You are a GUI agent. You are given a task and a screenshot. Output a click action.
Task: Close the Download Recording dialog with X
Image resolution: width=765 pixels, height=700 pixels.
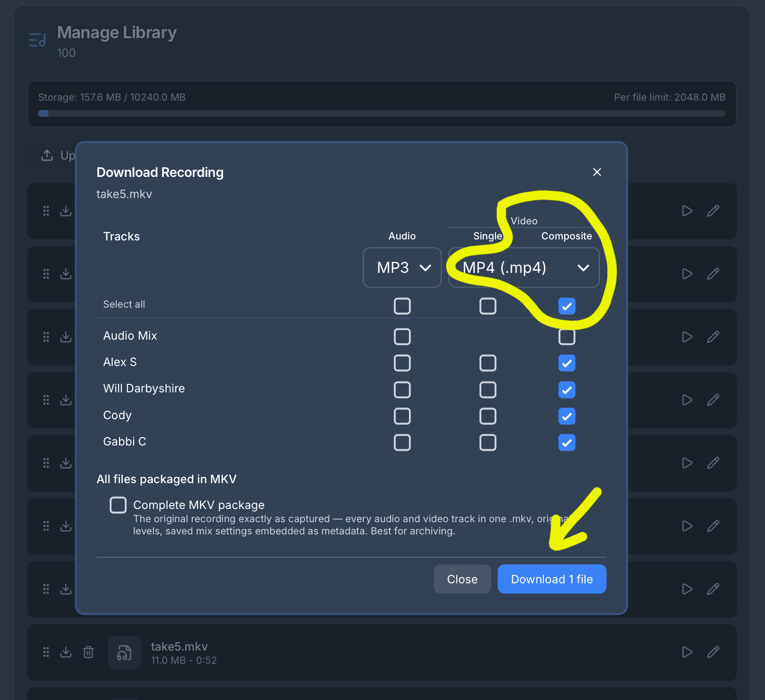[597, 172]
